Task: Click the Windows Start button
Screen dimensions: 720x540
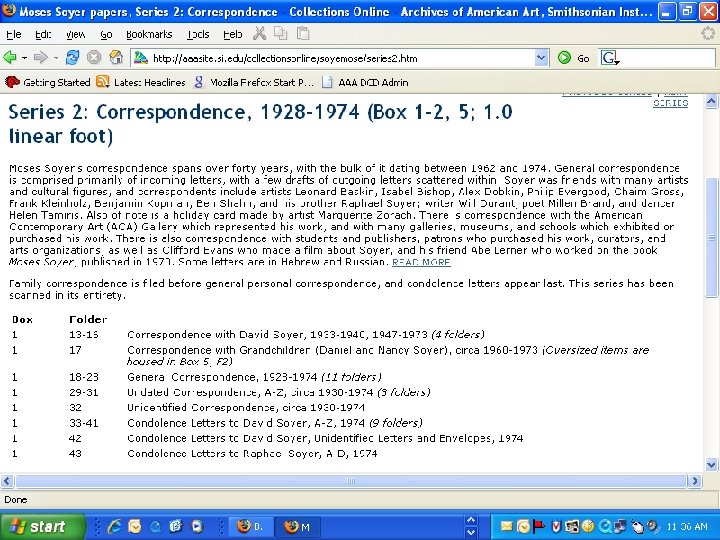Action: [x=42, y=527]
